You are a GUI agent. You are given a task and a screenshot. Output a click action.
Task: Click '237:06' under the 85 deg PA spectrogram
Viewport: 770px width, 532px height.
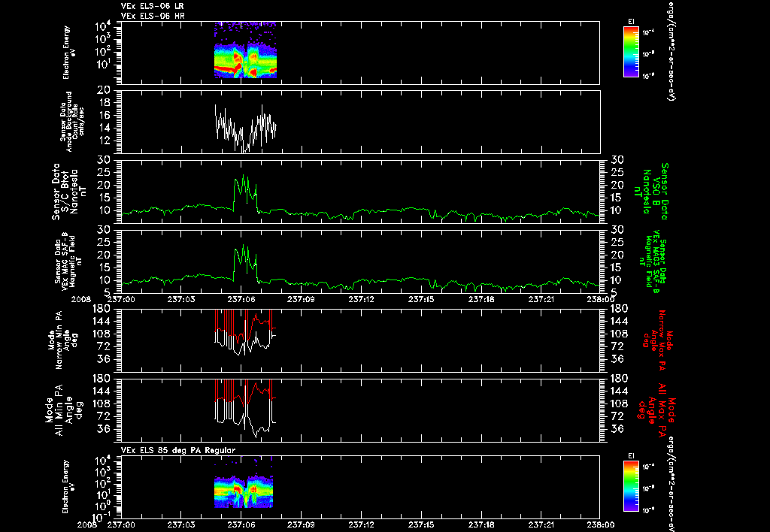pyautogui.click(x=241, y=524)
